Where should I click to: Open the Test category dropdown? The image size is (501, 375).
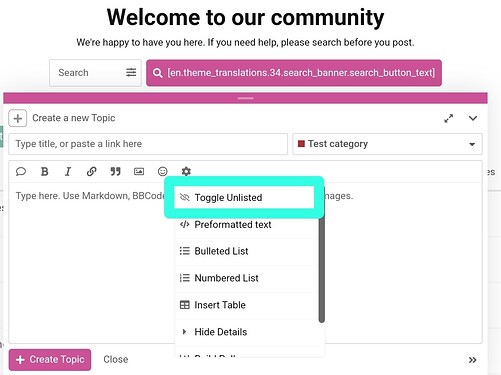click(x=387, y=144)
